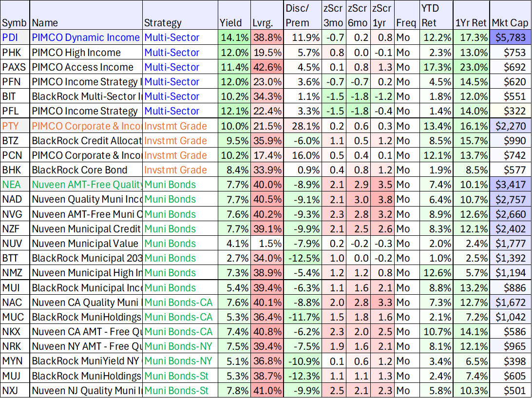Select the 28.1% Disc/Prem cell
The image size is (532, 398).
(303, 126)
